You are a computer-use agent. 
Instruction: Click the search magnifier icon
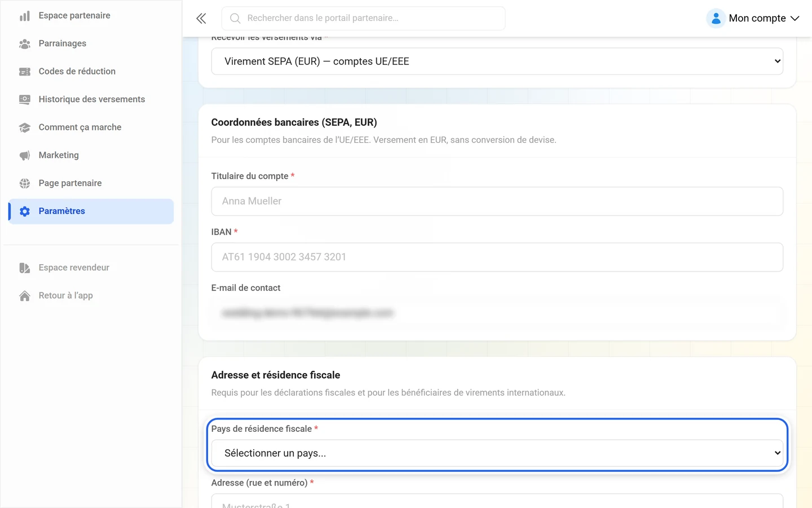point(235,19)
